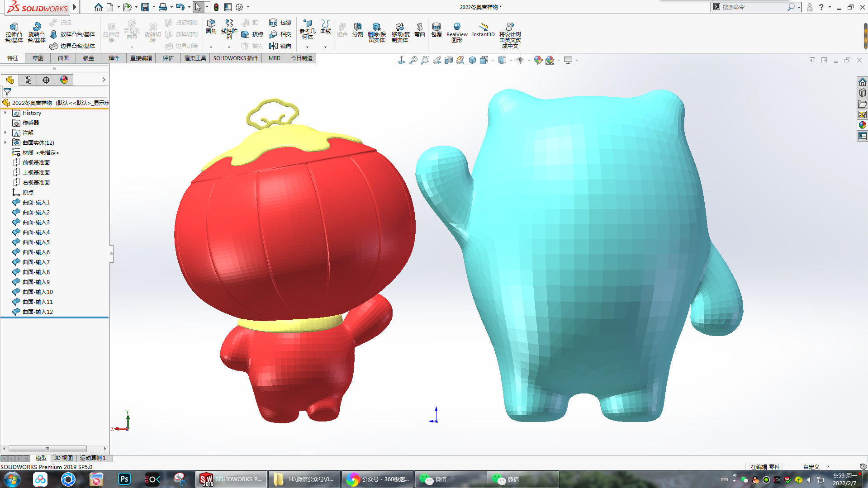Click translate design tree to Chinese button

[510, 35]
